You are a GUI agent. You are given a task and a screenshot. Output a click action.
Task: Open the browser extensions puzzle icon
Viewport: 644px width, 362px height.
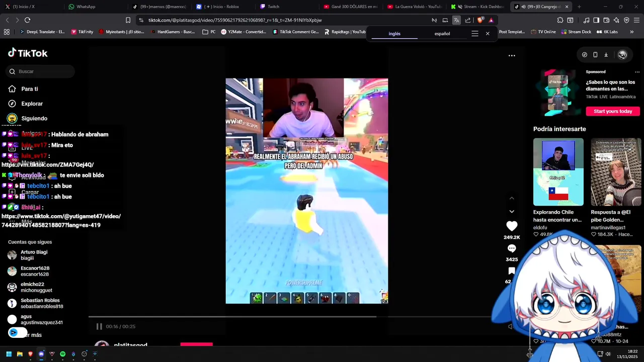[560, 20]
